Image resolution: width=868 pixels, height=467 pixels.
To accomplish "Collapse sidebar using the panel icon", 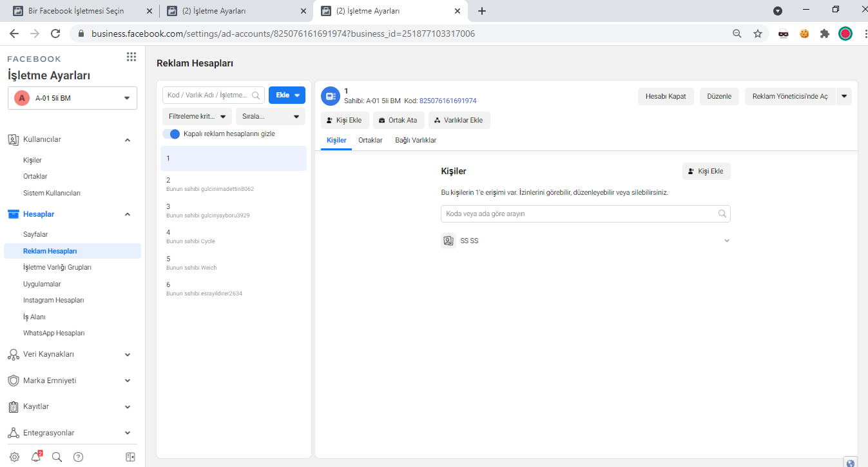I will (x=130, y=457).
